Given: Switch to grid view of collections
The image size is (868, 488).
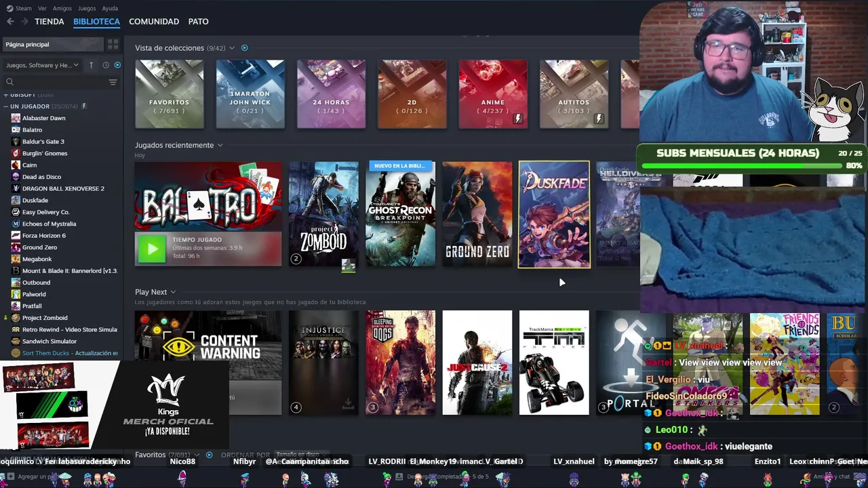Looking at the screenshot, I should [x=113, y=44].
